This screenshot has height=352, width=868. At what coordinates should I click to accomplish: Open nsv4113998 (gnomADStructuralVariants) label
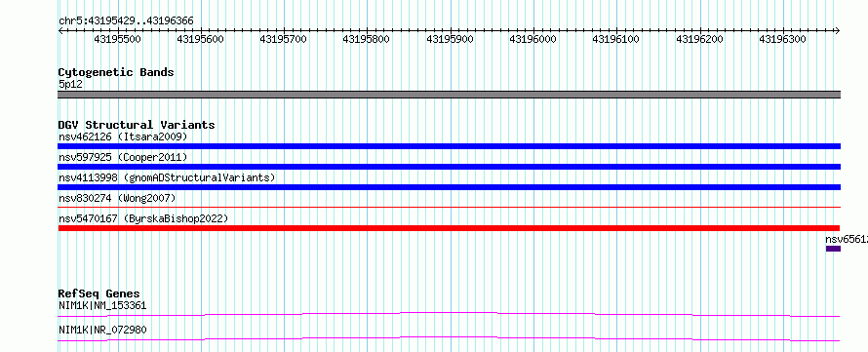click(167, 177)
